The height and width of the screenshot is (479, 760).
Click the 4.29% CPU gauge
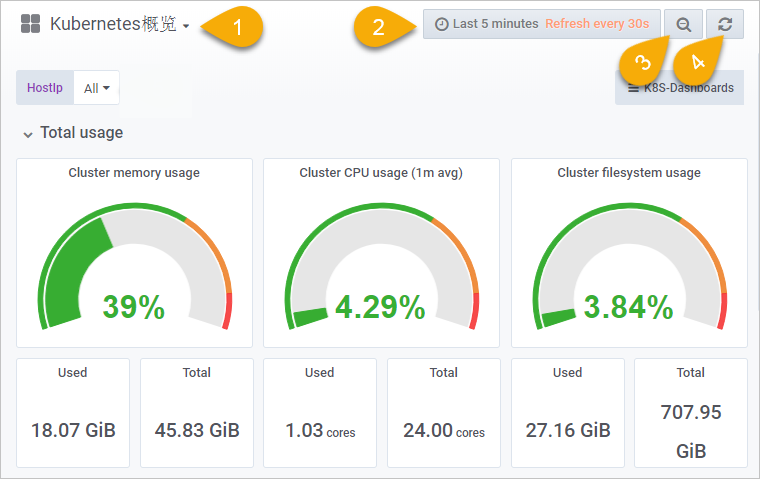(381, 267)
